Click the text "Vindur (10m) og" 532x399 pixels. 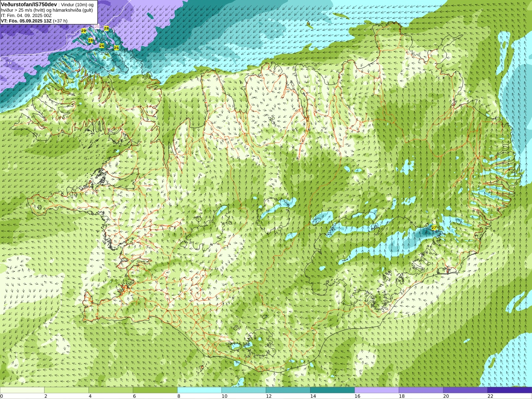[x=77, y=5]
